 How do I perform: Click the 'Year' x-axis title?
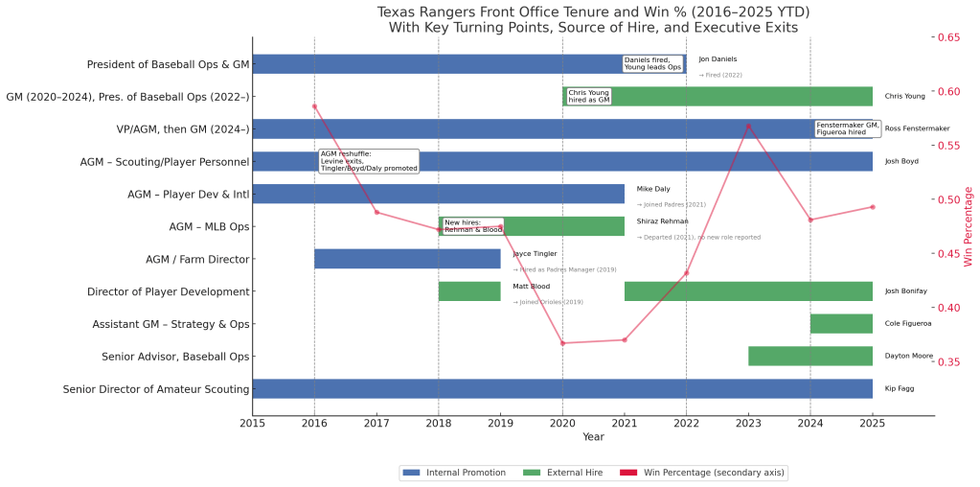click(x=593, y=437)
